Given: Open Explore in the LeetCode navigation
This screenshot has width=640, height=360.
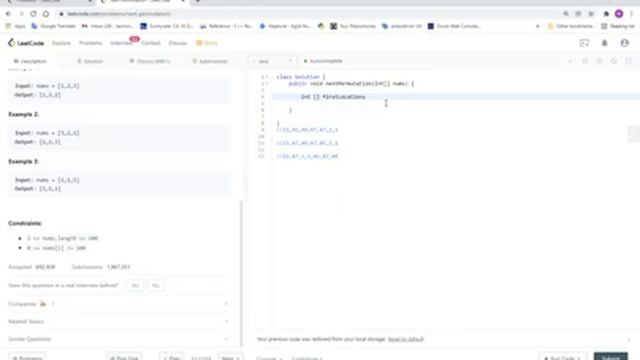Looking at the screenshot, I should tap(61, 43).
